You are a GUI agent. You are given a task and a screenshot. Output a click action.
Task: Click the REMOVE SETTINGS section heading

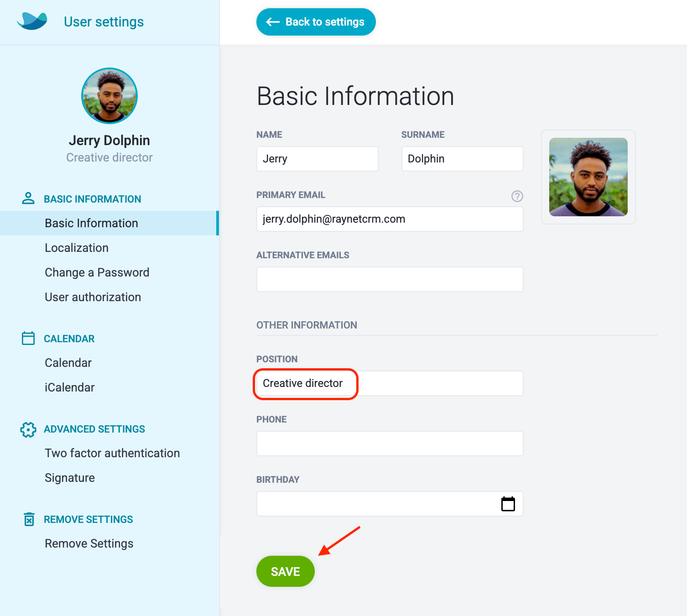click(x=88, y=519)
